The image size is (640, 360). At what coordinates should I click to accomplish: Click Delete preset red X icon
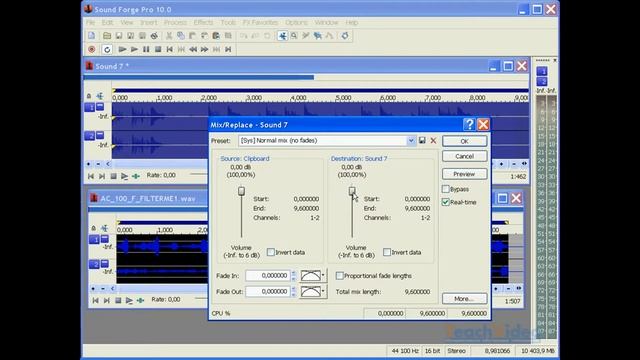click(x=433, y=141)
